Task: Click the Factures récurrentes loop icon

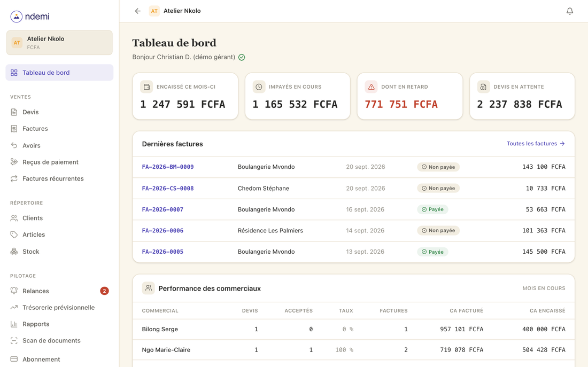Action: pyautogui.click(x=14, y=178)
